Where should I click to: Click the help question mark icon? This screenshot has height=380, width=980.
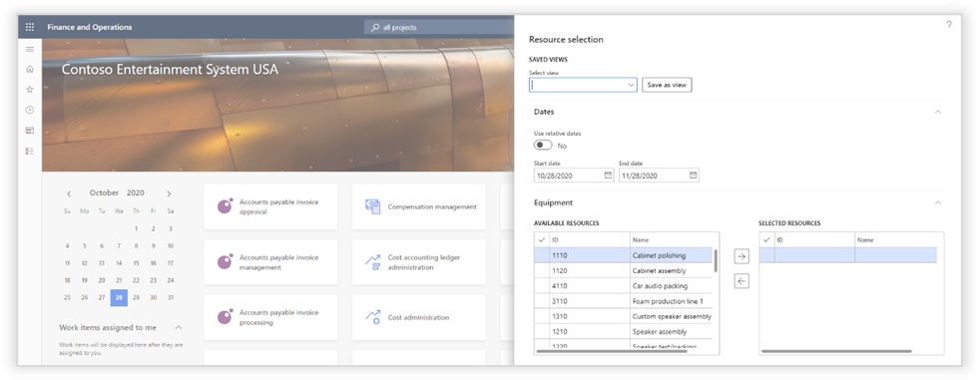948,25
